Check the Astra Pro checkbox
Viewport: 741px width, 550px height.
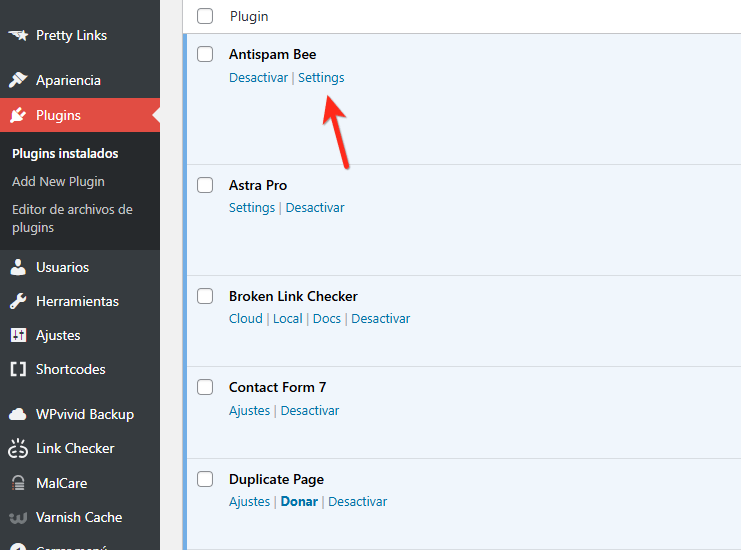pyautogui.click(x=205, y=185)
